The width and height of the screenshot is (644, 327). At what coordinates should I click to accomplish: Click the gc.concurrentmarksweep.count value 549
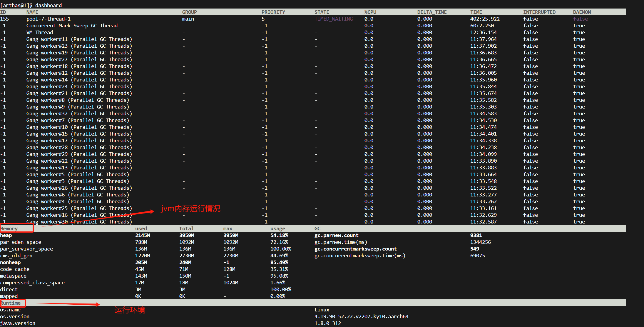coord(474,249)
